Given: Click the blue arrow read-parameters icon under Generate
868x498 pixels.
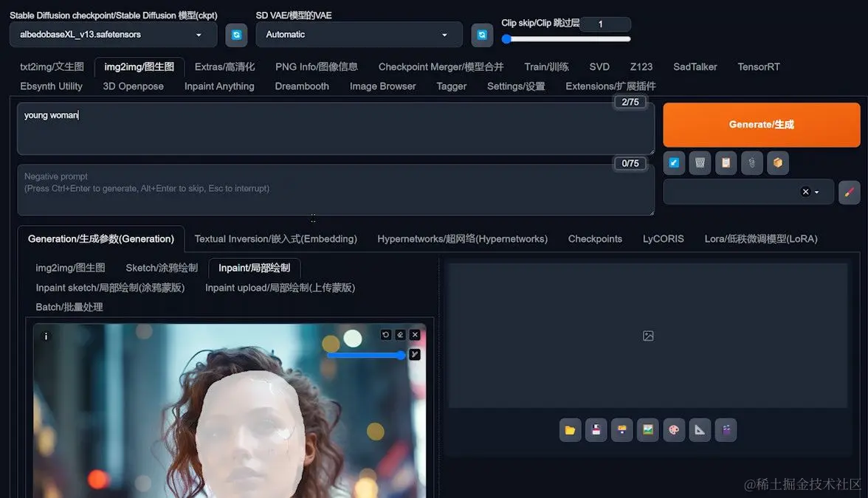Looking at the screenshot, I should [x=674, y=162].
